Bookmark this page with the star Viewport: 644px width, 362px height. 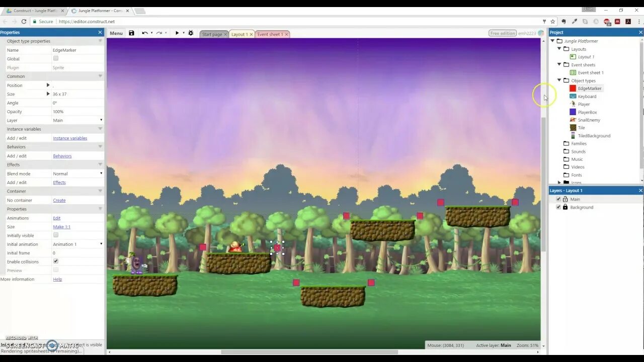click(x=552, y=22)
